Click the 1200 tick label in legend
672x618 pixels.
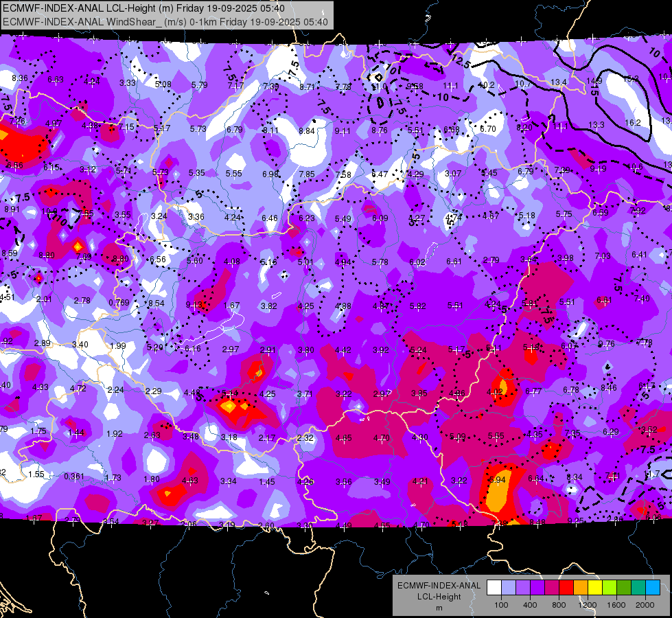587,605
